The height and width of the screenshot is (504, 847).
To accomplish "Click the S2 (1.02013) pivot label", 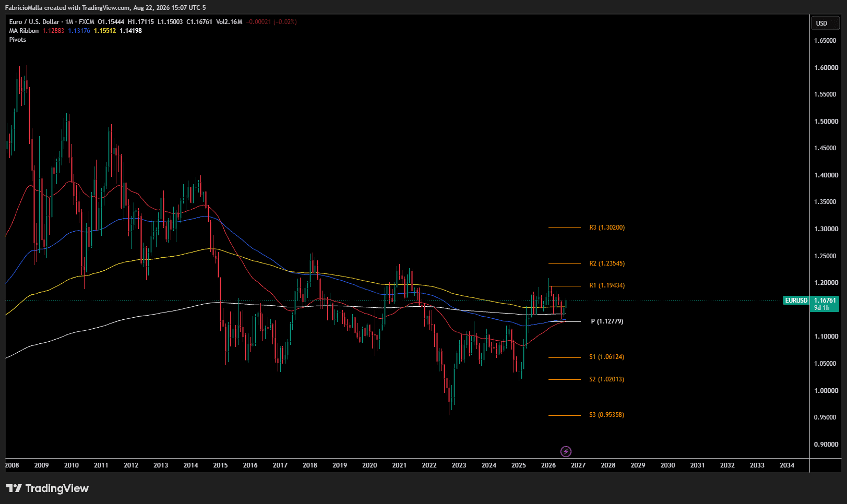I will pos(607,379).
